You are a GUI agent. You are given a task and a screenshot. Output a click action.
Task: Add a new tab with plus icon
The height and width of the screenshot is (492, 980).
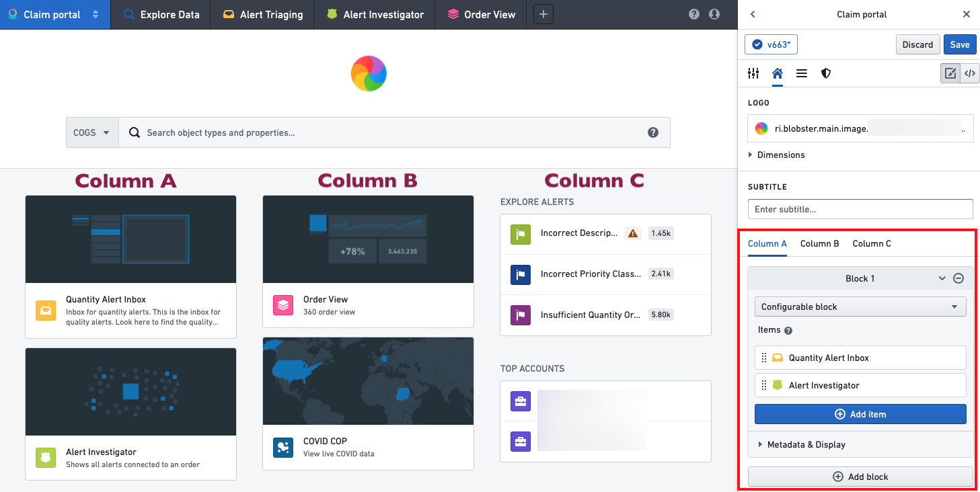543,14
